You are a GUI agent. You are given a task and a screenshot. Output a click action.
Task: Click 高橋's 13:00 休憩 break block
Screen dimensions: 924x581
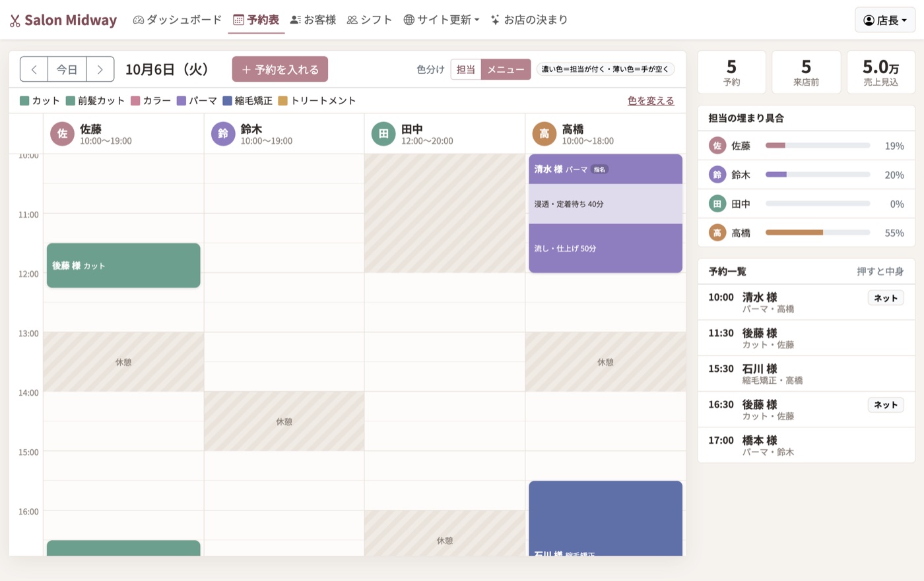[x=605, y=362]
